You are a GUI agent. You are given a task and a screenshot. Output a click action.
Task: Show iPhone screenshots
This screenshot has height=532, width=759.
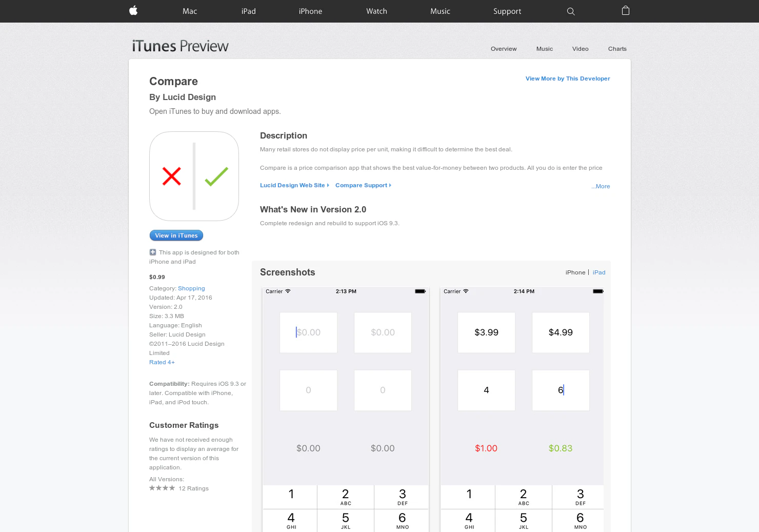575,272
